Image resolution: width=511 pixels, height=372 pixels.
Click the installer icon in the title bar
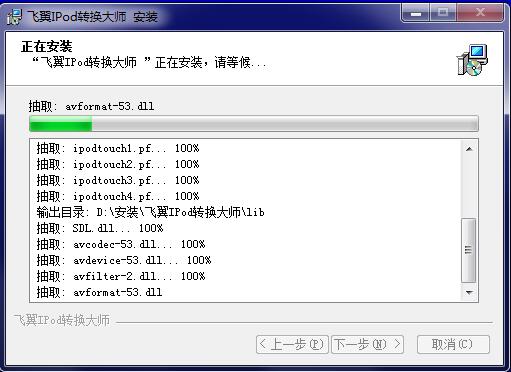click(x=14, y=16)
